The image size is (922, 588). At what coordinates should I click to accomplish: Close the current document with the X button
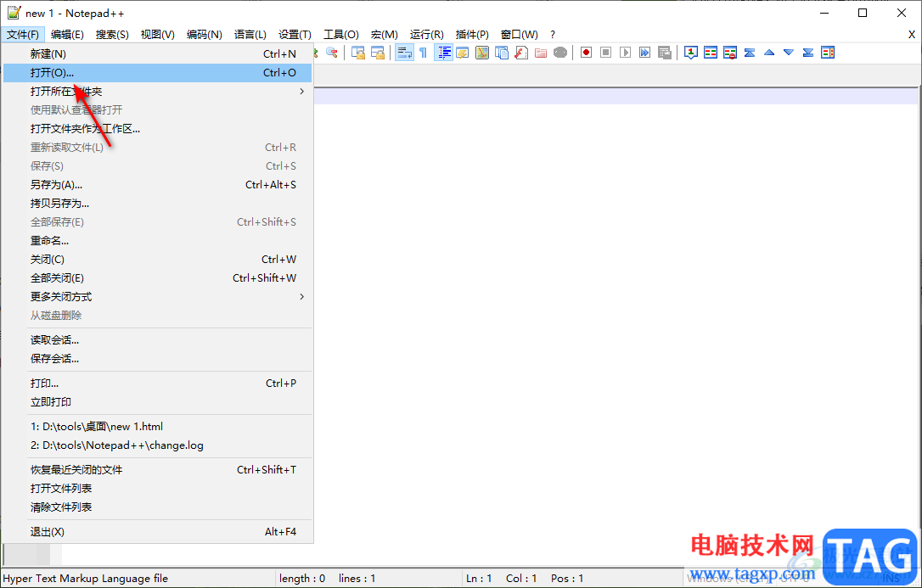pos(912,35)
